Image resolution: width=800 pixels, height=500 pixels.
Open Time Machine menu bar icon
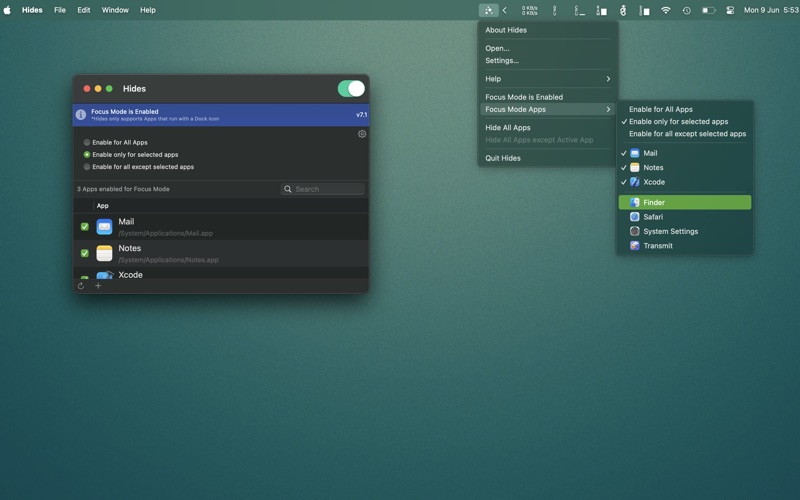coord(687,10)
